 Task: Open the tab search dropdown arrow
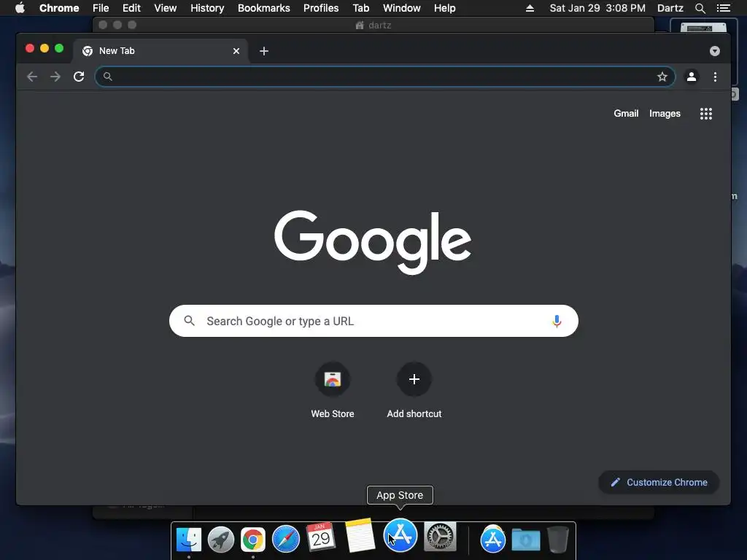pos(715,51)
